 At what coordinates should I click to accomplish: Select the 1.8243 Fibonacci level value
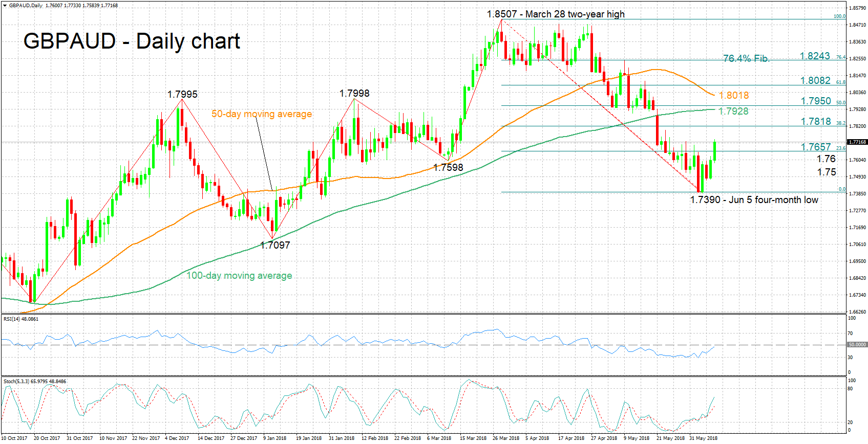coord(815,56)
